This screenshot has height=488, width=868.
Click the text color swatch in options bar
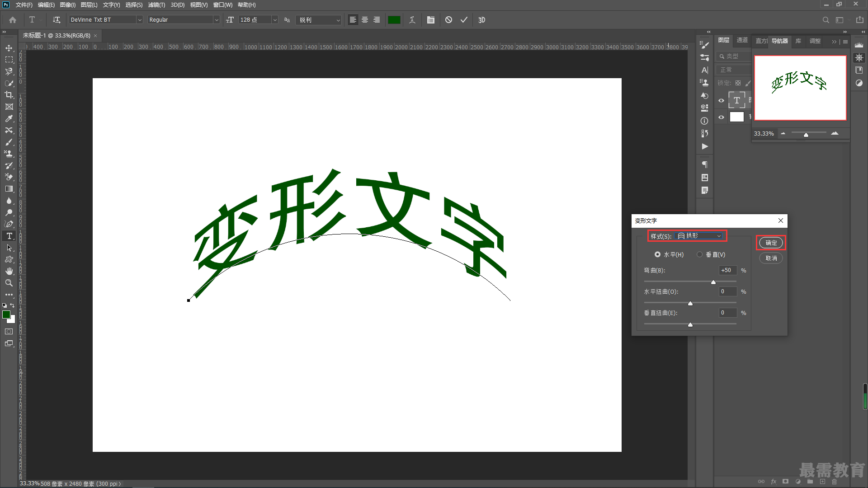[394, 20]
